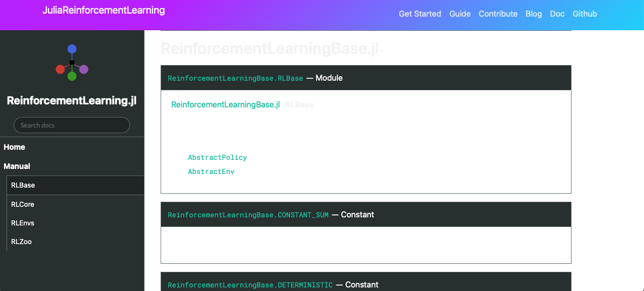Open the Github page from the navbar
644x291 pixels.
point(585,14)
